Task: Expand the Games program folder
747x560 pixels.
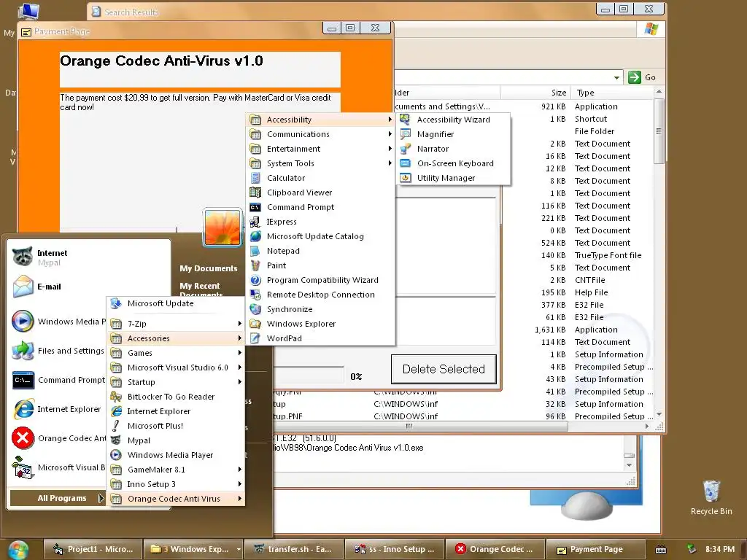Action: (175, 353)
